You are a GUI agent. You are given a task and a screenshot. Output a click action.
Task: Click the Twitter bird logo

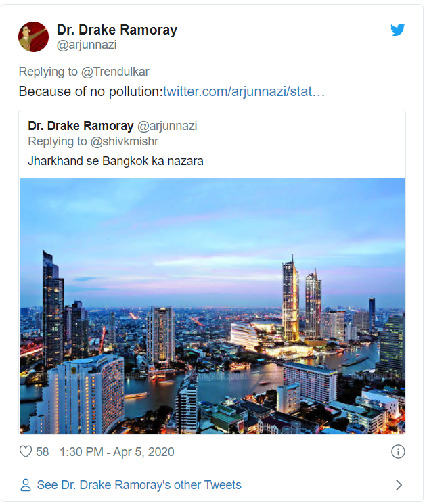[397, 30]
